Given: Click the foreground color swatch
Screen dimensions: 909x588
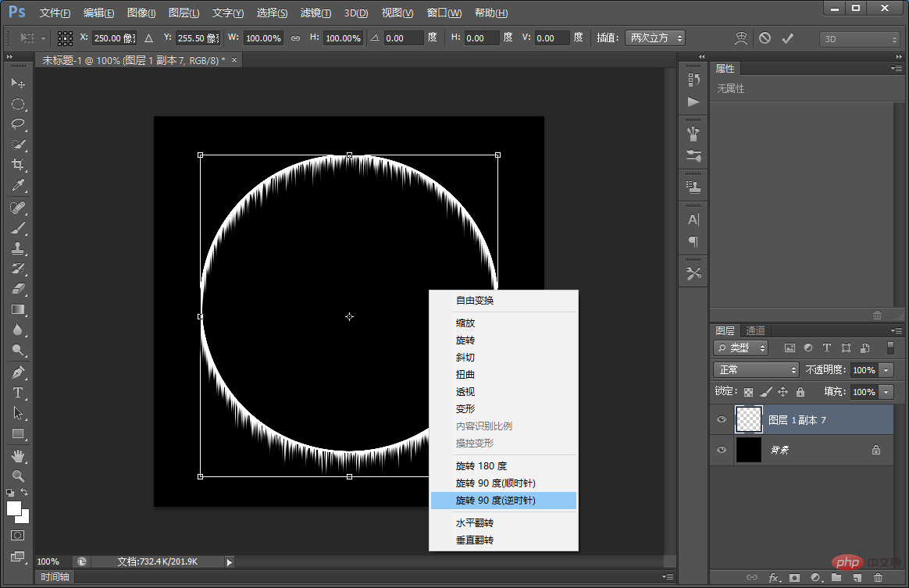Looking at the screenshot, I should (14, 508).
